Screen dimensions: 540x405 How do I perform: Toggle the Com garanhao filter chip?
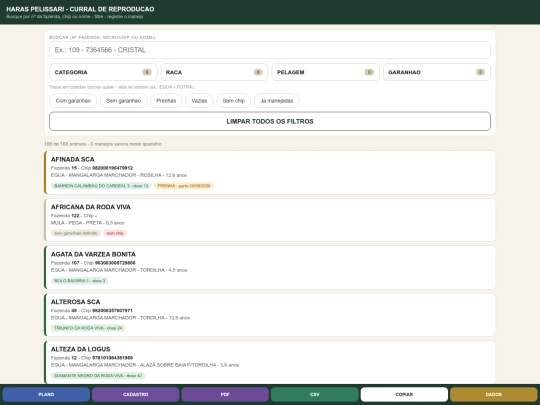coord(73,101)
